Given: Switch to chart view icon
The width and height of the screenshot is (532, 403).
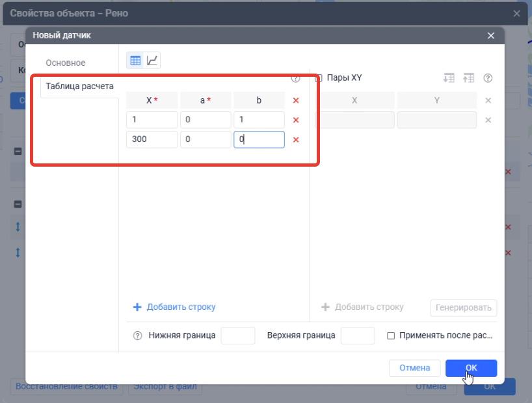Looking at the screenshot, I should point(152,61).
